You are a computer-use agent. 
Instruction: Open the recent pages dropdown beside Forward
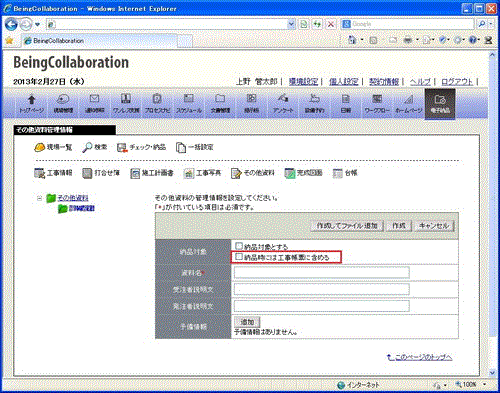coord(37,24)
